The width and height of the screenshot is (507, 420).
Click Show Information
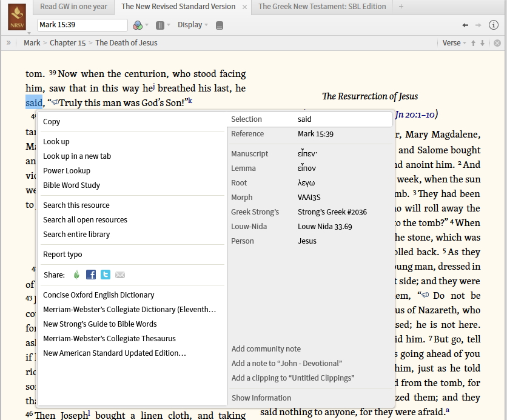(x=261, y=398)
